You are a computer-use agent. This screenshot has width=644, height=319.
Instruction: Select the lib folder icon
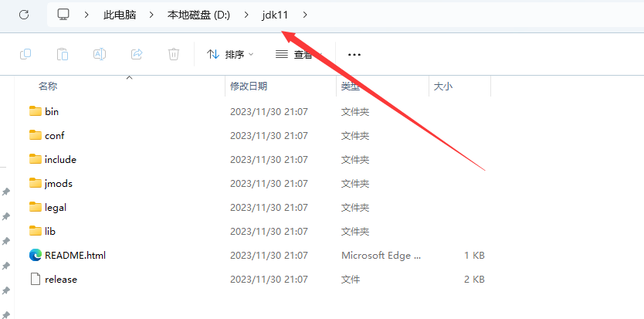coord(36,231)
